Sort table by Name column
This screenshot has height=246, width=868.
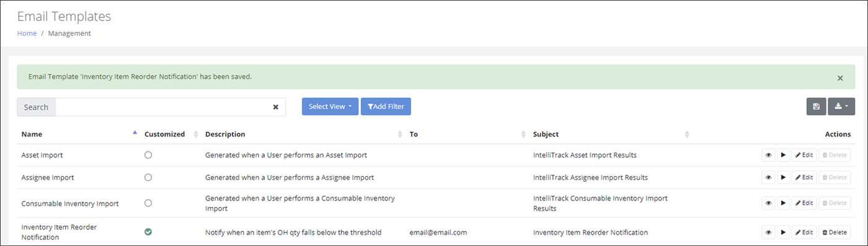pos(79,134)
